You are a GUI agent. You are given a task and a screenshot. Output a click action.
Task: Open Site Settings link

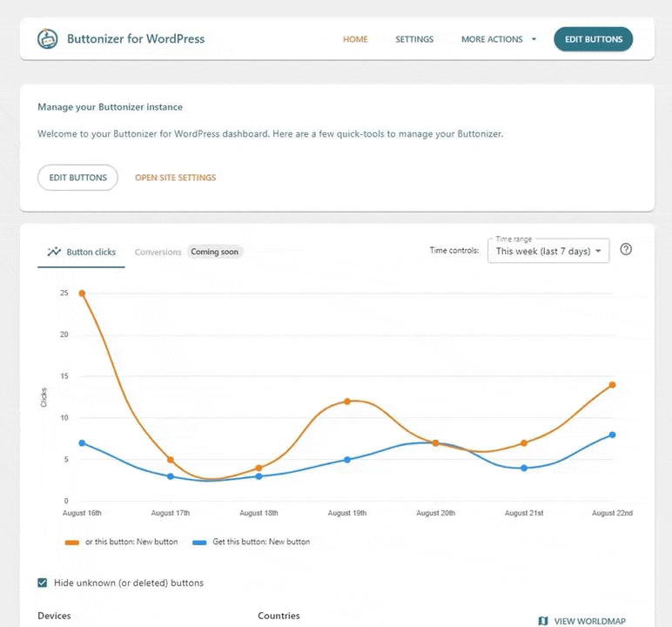coord(175,178)
